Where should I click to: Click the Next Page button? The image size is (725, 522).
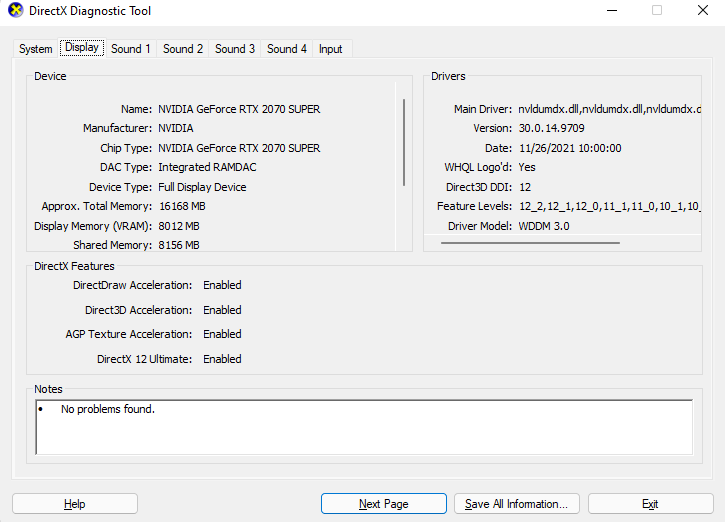tap(384, 504)
